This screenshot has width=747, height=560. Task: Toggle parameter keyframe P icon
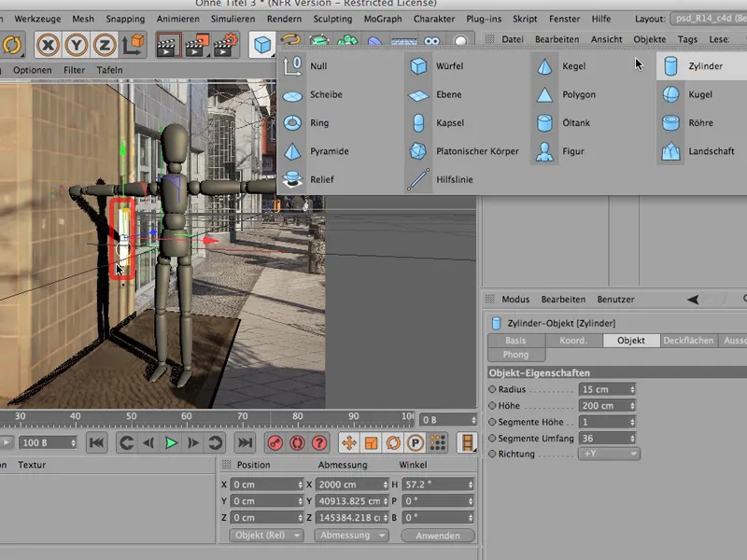click(415, 442)
